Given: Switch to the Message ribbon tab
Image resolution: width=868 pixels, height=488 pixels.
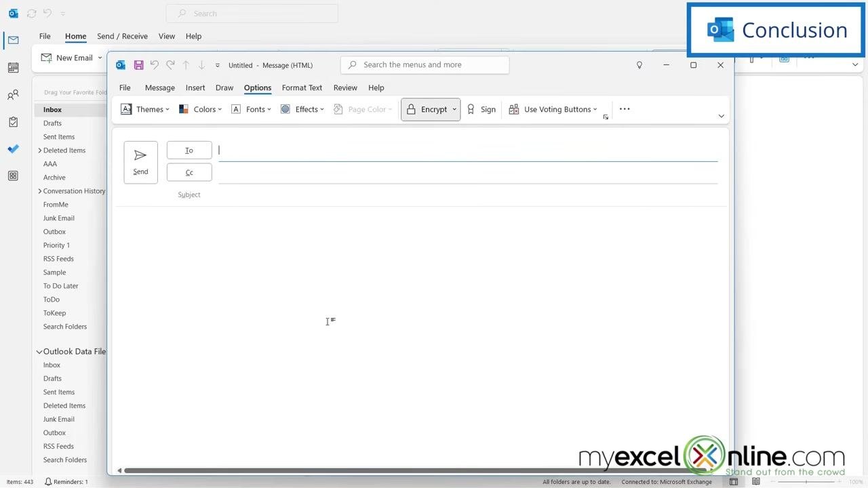Looking at the screenshot, I should [x=160, y=87].
